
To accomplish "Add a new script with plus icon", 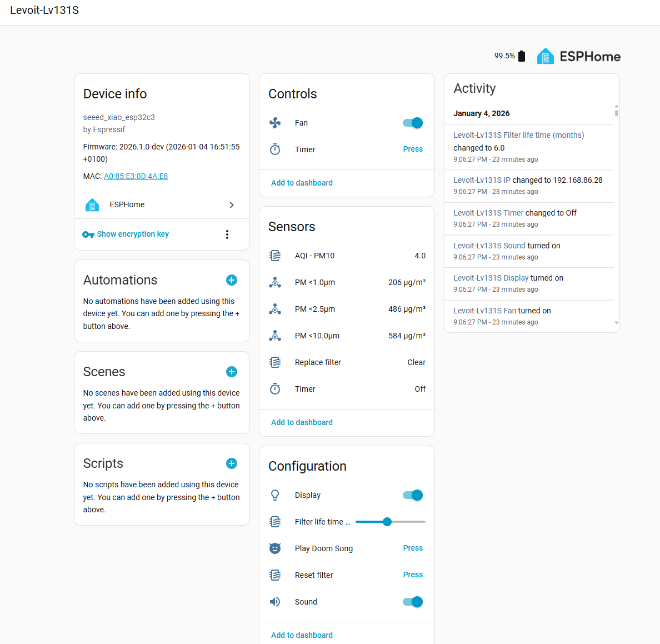I will pos(232,464).
